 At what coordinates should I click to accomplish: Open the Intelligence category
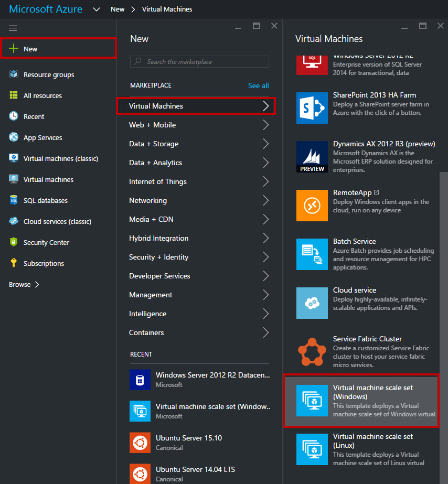[199, 314]
